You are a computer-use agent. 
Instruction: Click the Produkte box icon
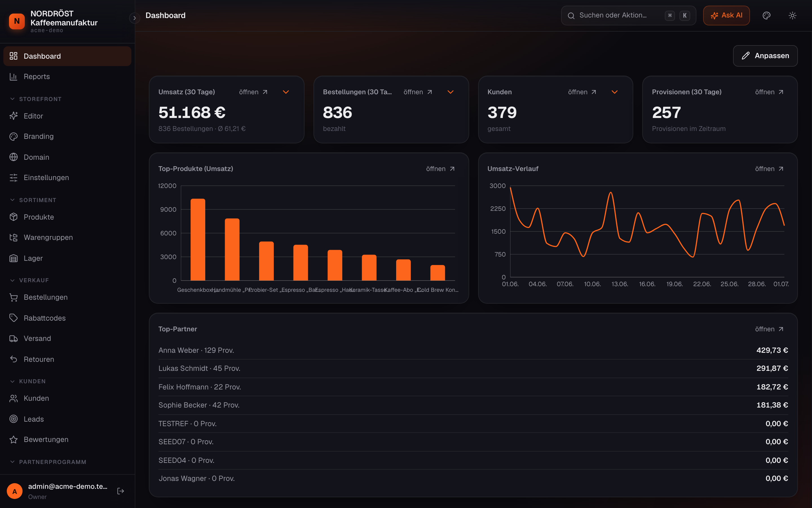click(x=14, y=217)
